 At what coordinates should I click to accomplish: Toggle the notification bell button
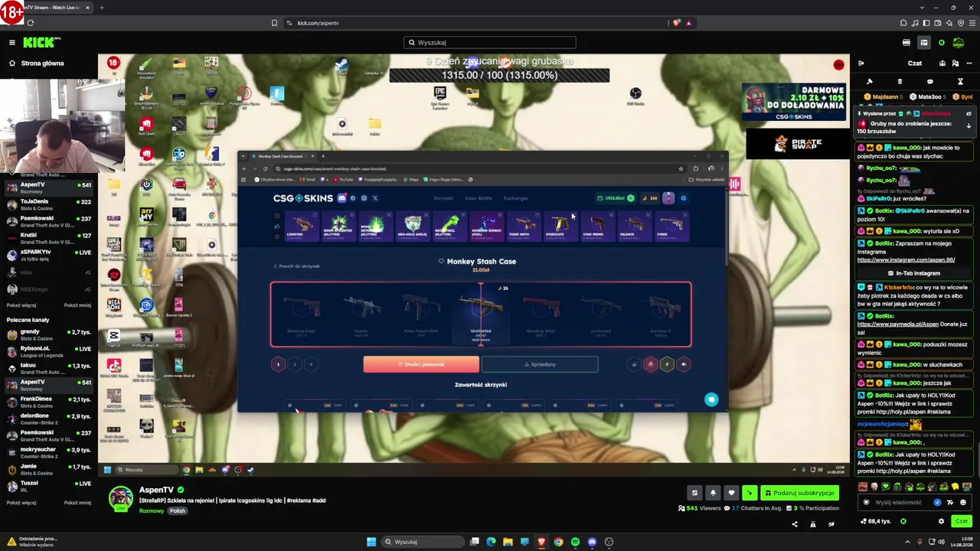(x=713, y=493)
